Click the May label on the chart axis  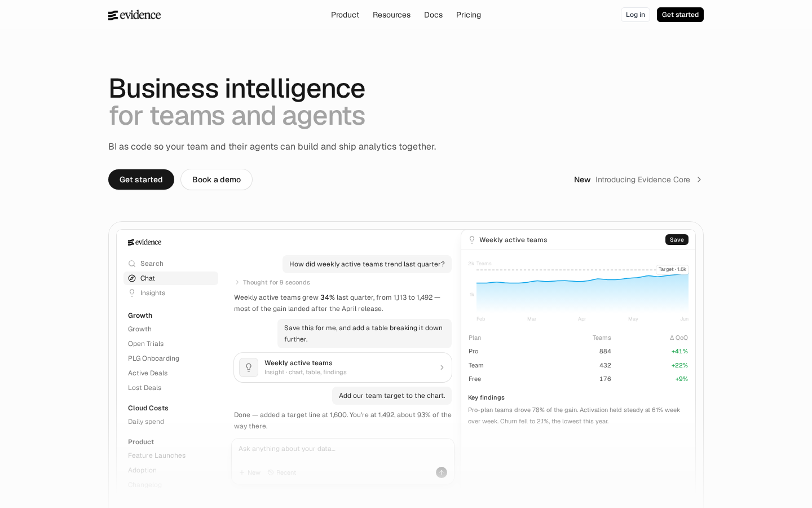point(633,319)
